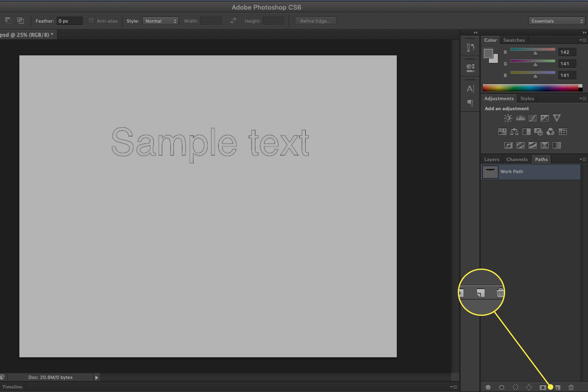This screenshot has width=588, height=392.
Task: Open the Adjustments panel flyout menu
Action: (x=583, y=98)
